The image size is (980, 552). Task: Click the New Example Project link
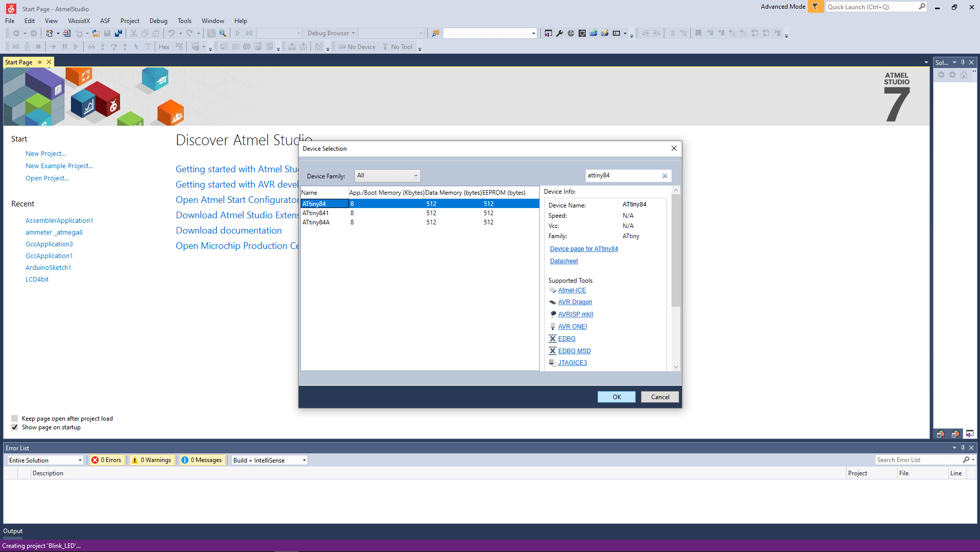pos(59,166)
